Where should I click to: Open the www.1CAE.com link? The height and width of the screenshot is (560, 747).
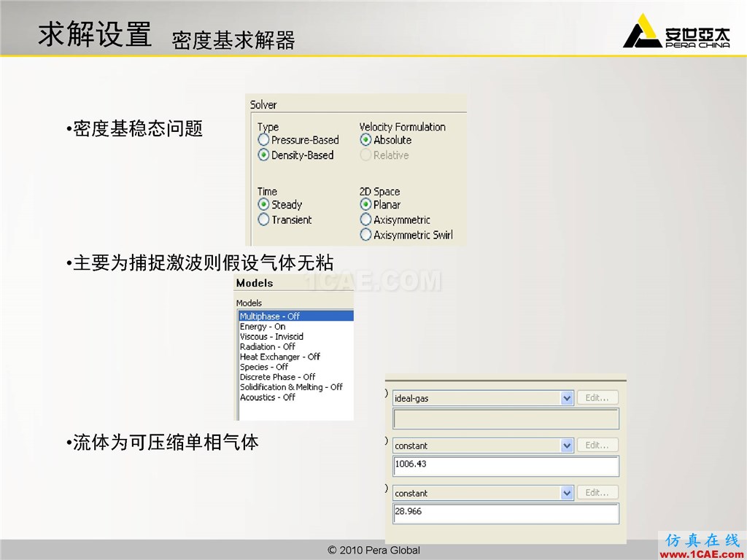(703, 555)
